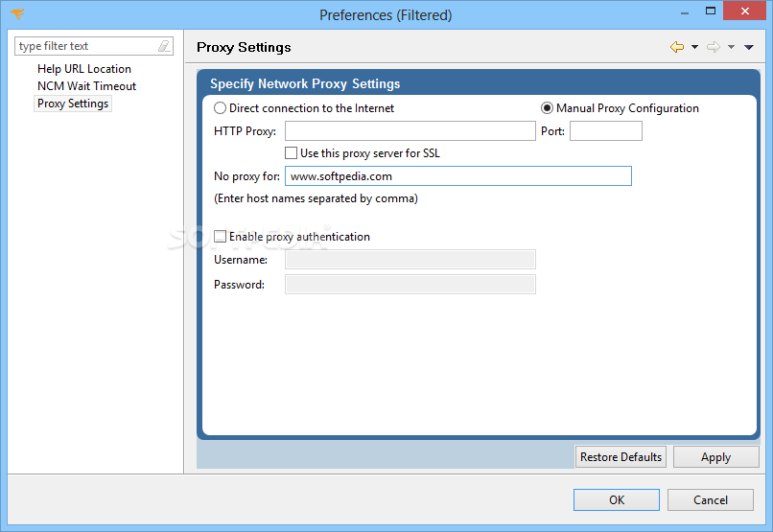Click the eraser icon to clear filter text

click(x=164, y=46)
